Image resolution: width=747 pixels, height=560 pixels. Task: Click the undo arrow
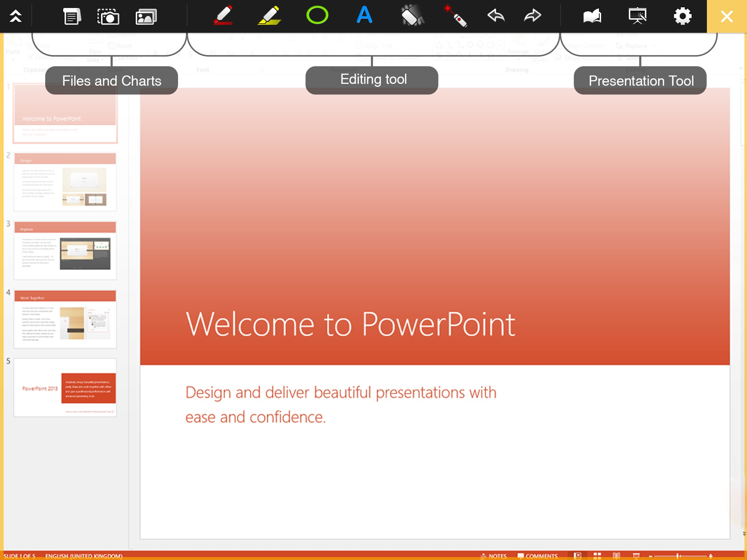tap(496, 16)
